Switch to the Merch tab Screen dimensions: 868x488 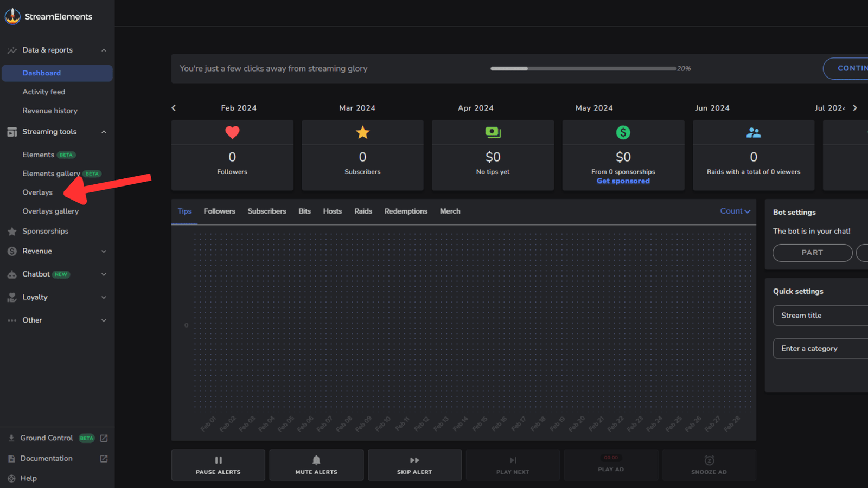[x=450, y=211]
